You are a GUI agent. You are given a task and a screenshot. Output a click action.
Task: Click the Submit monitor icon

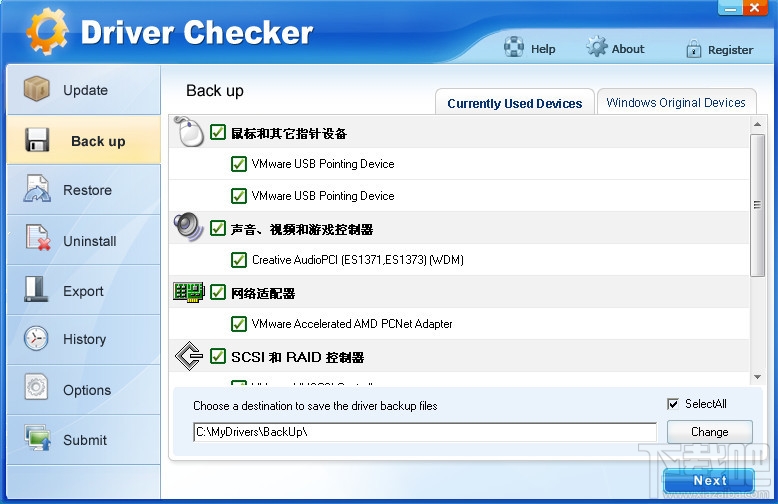pos(38,438)
